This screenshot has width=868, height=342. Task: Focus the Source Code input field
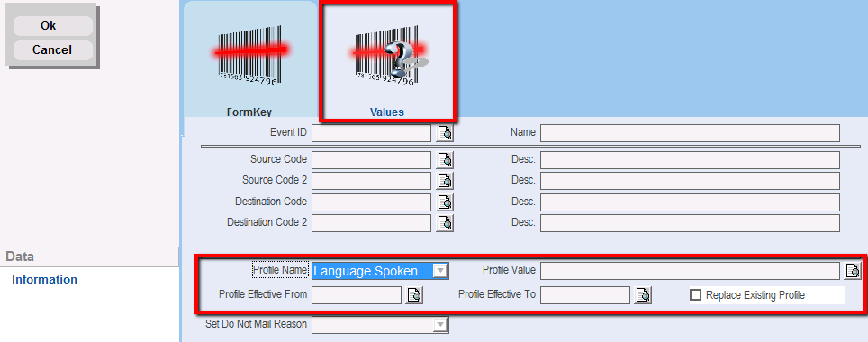[x=372, y=160]
